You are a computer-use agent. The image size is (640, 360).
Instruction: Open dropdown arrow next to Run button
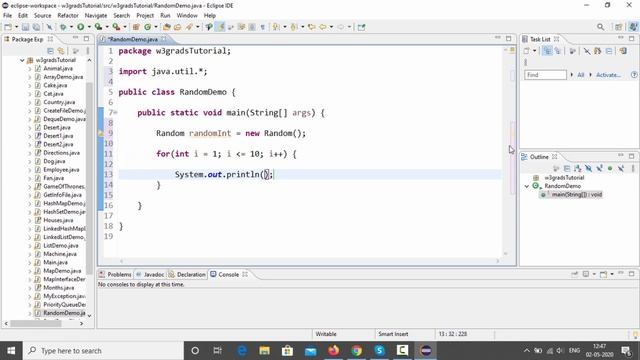coord(89,27)
